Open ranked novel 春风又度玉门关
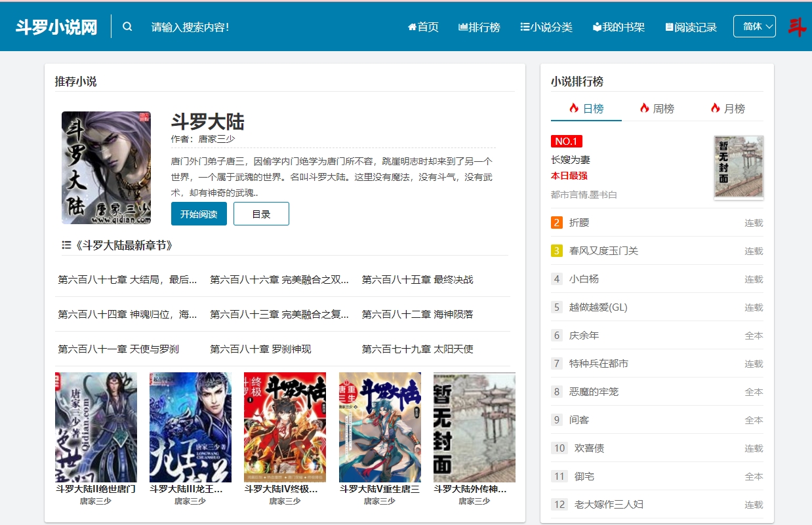Viewport: 812px width, 525px height. [x=603, y=250]
